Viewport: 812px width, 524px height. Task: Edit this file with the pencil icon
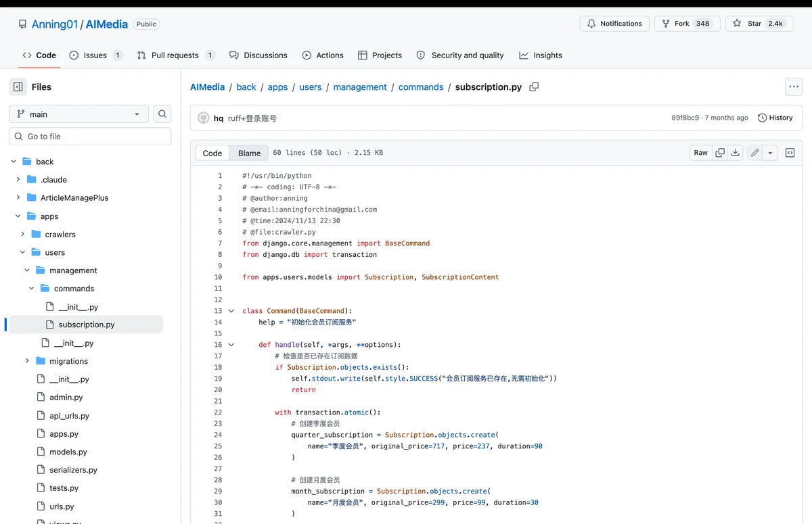754,153
